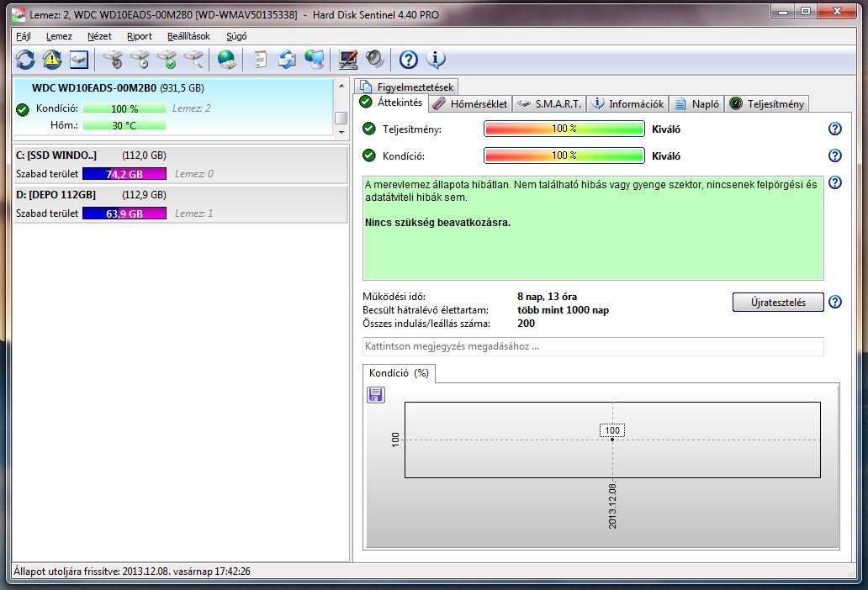Open the Súgó menu
Image resolution: width=868 pixels, height=590 pixels.
[236, 36]
